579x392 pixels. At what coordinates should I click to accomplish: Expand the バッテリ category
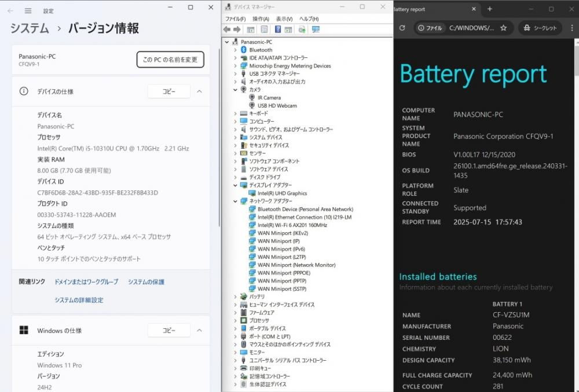point(235,296)
